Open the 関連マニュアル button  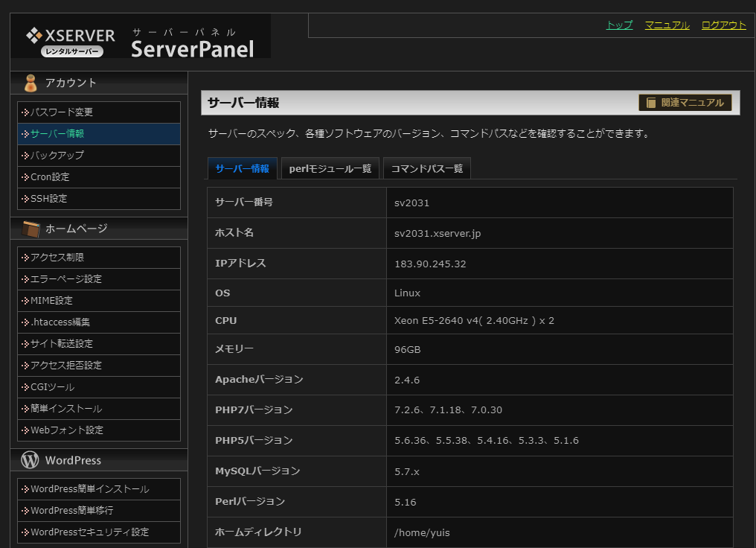tap(685, 103)
